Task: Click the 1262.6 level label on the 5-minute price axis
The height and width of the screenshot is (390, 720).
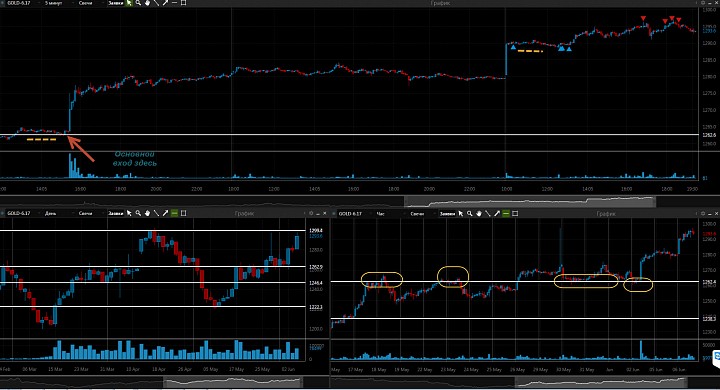Action: pos(709,135)
